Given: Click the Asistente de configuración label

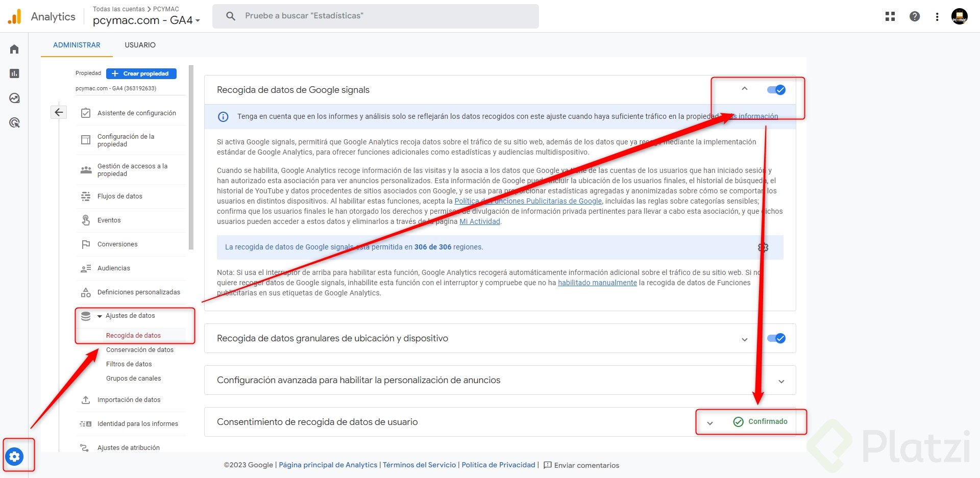Looking at the screenshot, I should pos(137,113).
